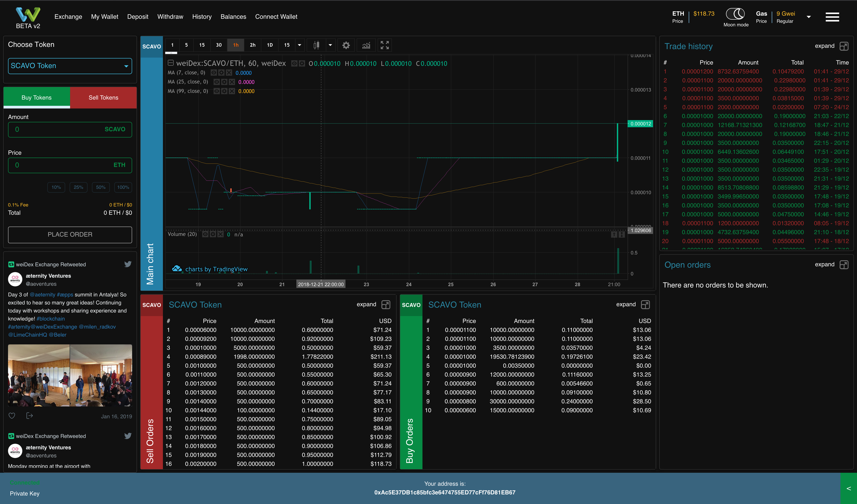This screenshot has height=504, width=857.
Task: Enter fullscreen chart mode
Action: click(x=385, y=45)
